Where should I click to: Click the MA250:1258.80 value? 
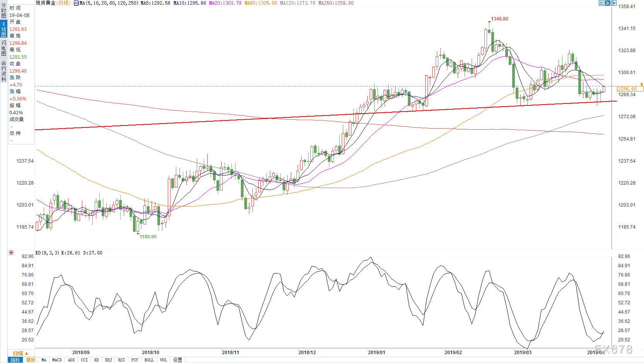[x=336, y=3]
